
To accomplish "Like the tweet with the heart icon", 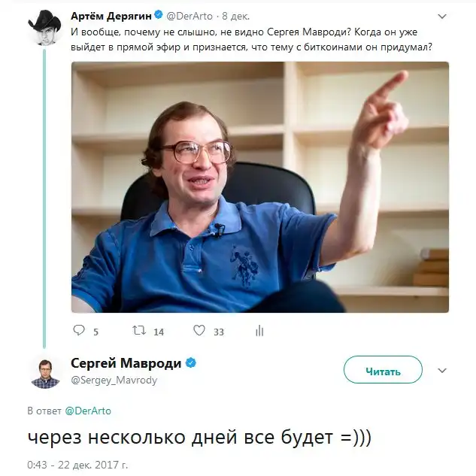I will pos(199,330).
